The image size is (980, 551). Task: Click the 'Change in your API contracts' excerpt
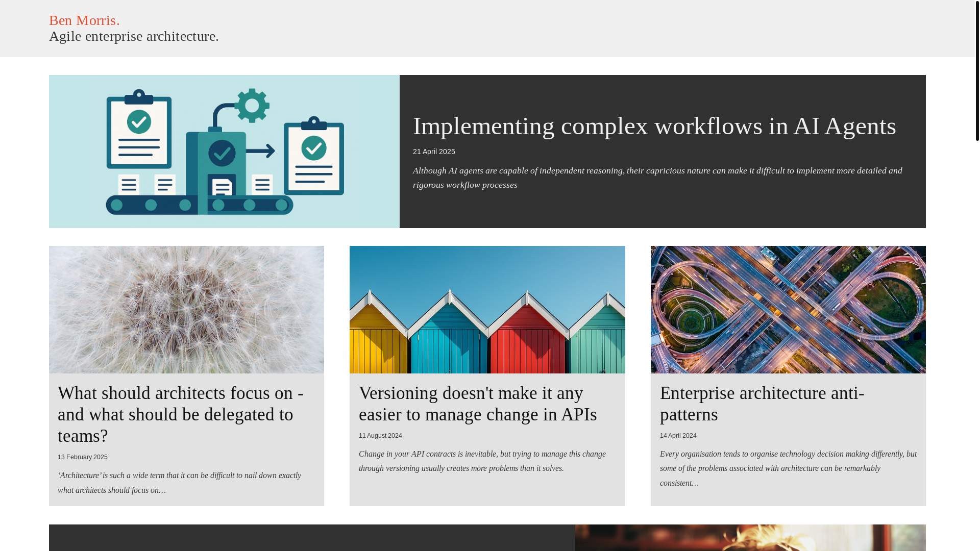pos(482,461)
